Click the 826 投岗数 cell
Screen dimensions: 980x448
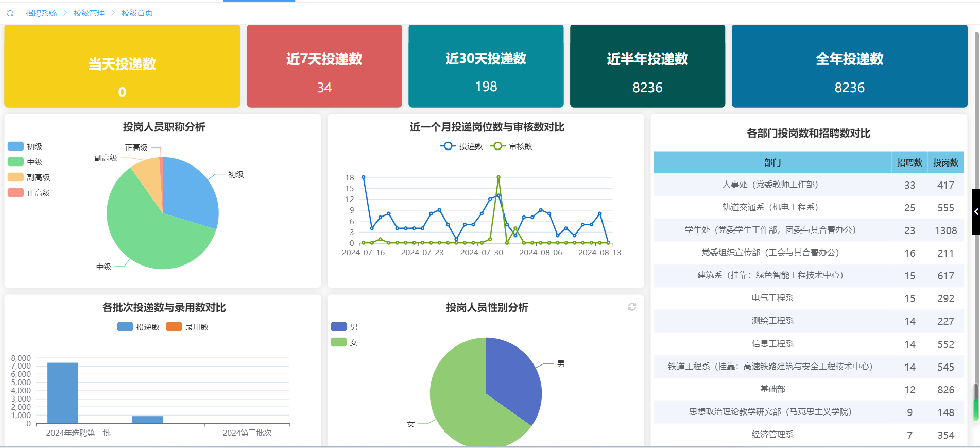tap(945, 390)
